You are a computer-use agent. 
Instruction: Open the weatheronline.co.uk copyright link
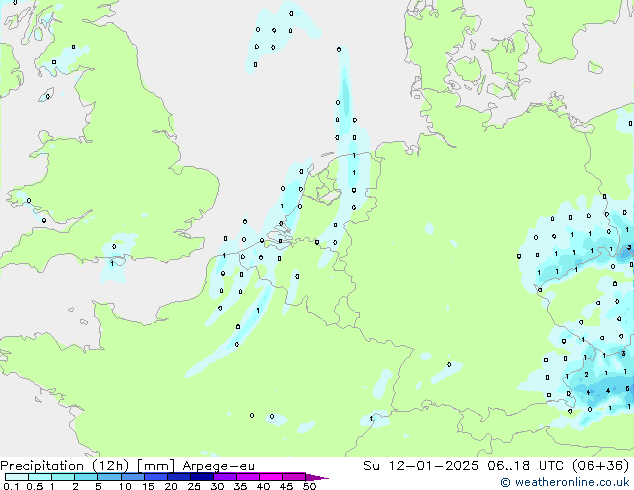(565, 482)
